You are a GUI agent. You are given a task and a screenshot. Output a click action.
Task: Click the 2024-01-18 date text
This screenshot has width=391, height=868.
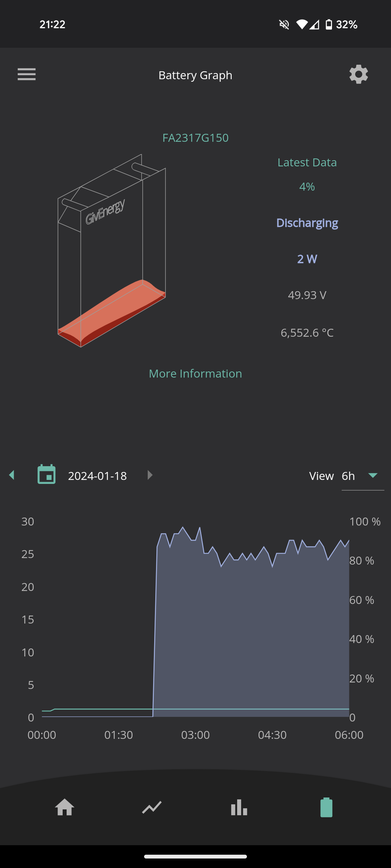click(97, 476)
